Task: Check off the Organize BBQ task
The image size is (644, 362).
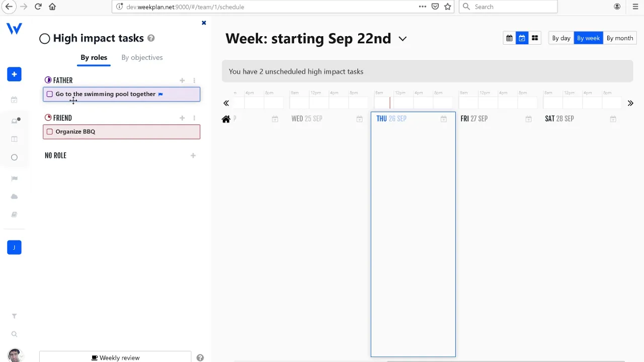Action: click(49, 131)
